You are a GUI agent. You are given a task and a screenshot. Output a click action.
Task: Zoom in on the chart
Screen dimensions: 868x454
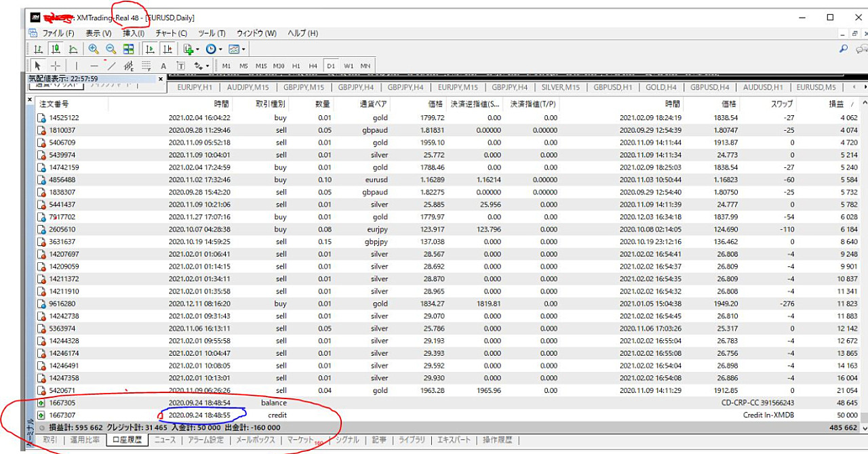94,49
